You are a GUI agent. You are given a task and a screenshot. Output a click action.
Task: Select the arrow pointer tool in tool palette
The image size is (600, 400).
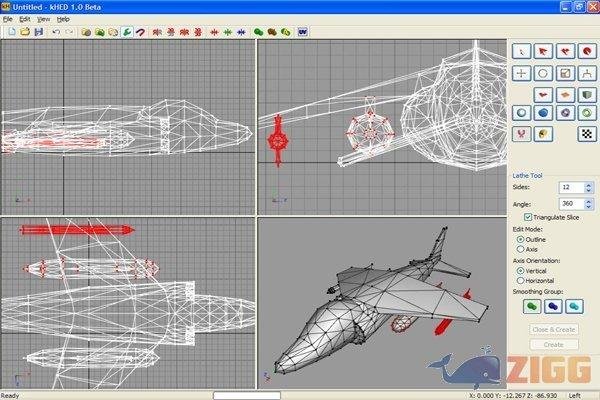(520, 51)
